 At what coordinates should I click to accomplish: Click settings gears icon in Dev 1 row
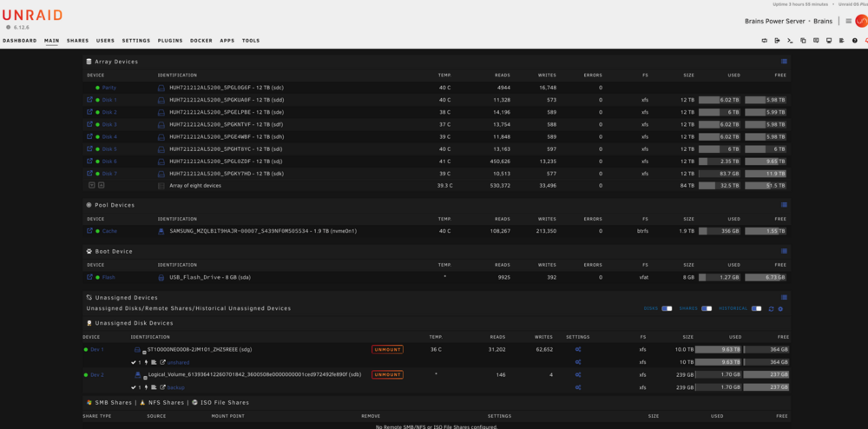[x=578, y=349]
